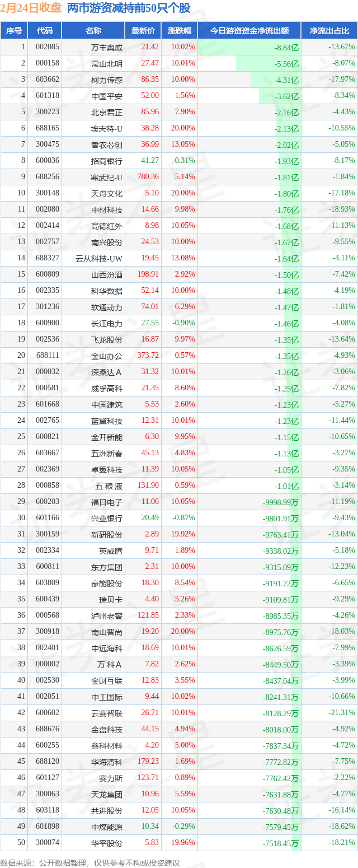Select stock name 深桑达A

click(107, 372)
